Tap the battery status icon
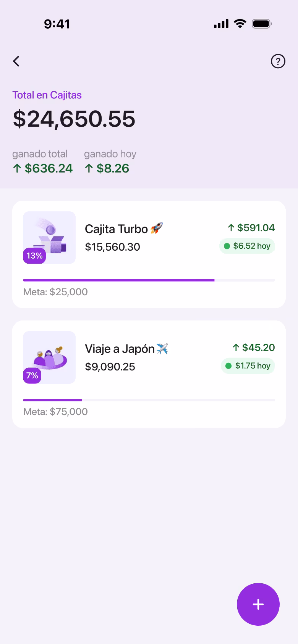Image resolution: width=298 pixels, height=644 pixels. click(x=262, y=24)
